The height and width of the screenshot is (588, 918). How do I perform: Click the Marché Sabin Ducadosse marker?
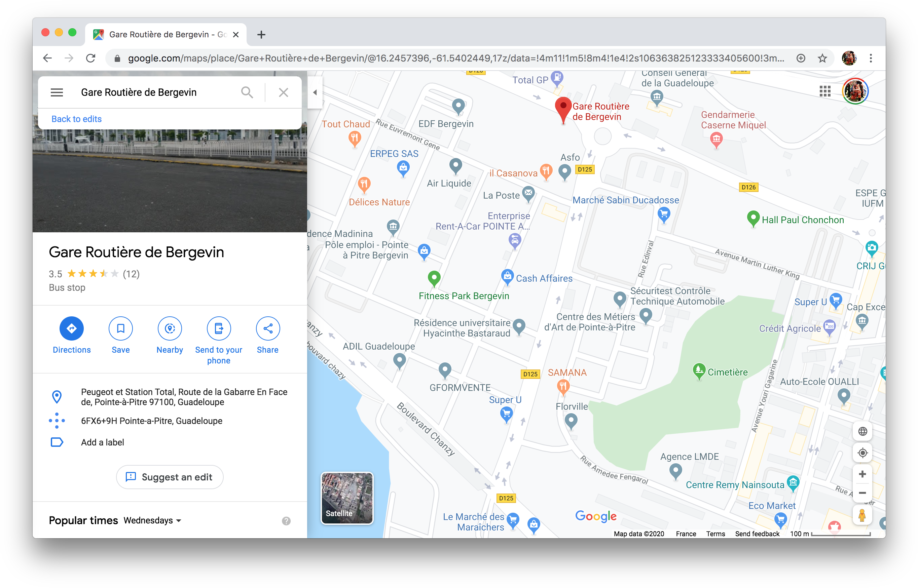[x=664, y=214]
